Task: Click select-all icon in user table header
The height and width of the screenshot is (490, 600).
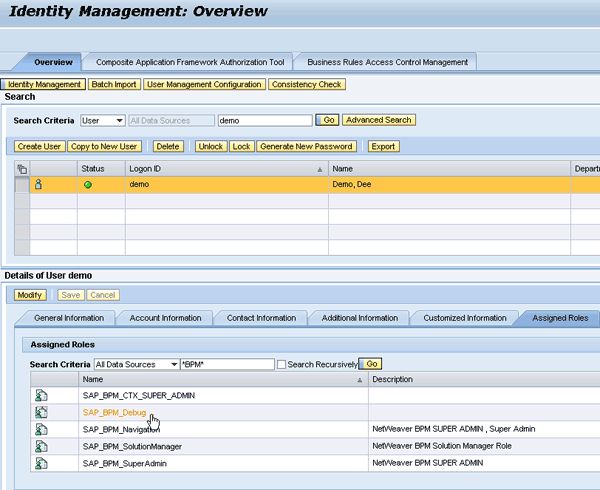Action: coord(22,169)
